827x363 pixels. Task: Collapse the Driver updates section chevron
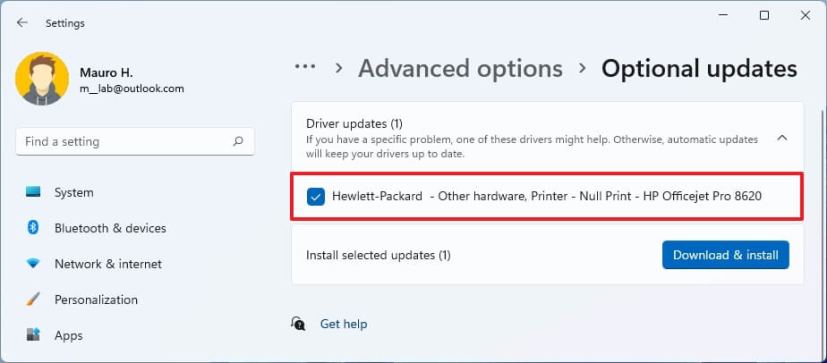[783, 138]
